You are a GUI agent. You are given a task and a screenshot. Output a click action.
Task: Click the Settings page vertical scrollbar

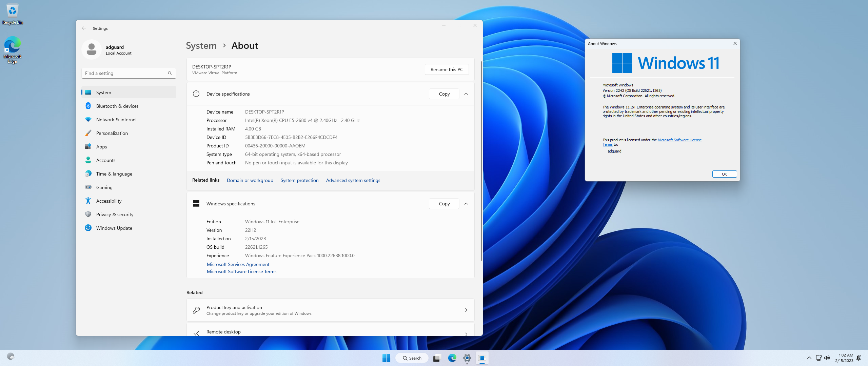(x=481, y=161)
